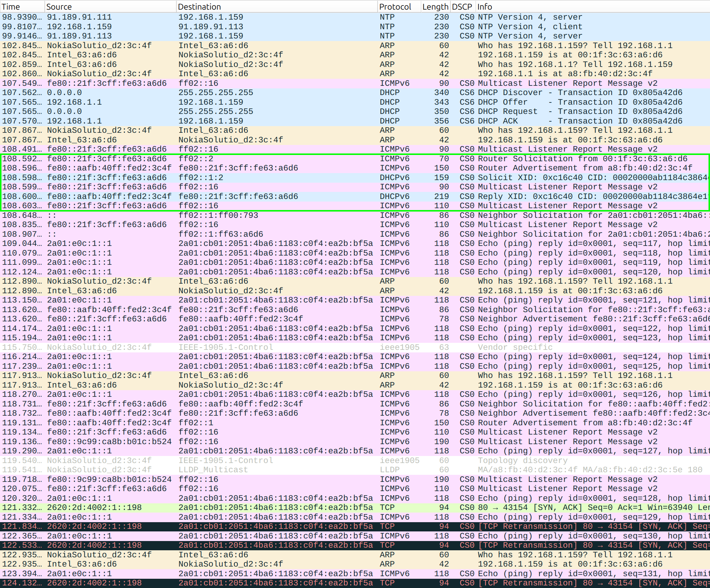Click the Time column header
Viewport: 710px width, 588px height.
[11, 7]
